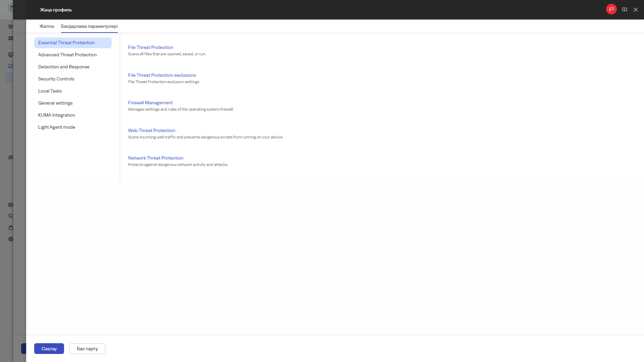This screenshot has width=644, height=362.
Task: Close the new profile panel
Action: tap(635, 10)
